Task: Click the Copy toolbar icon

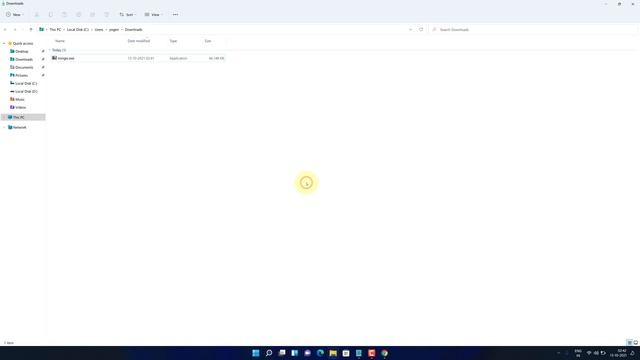Action: (x=51, y=15)
